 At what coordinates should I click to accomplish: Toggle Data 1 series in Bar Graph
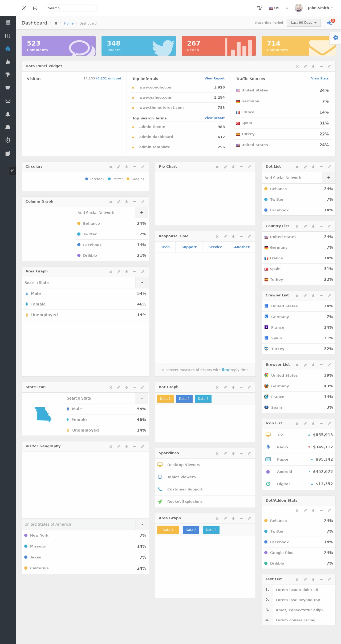165,399
